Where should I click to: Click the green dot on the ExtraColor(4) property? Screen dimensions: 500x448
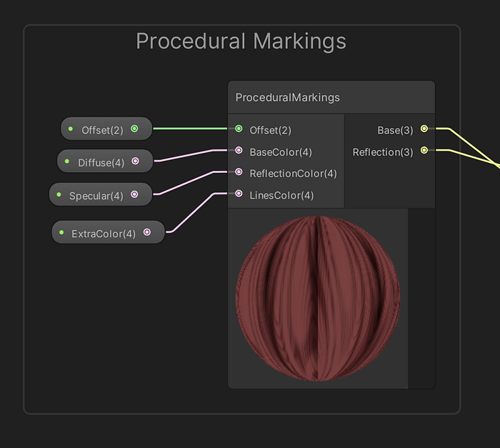pos(61,233)
